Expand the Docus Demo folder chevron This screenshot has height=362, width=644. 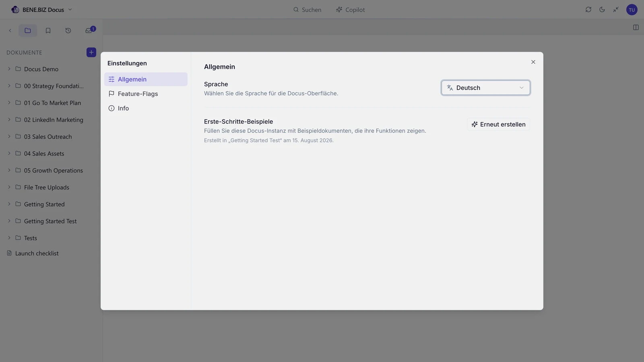(9, 69)
